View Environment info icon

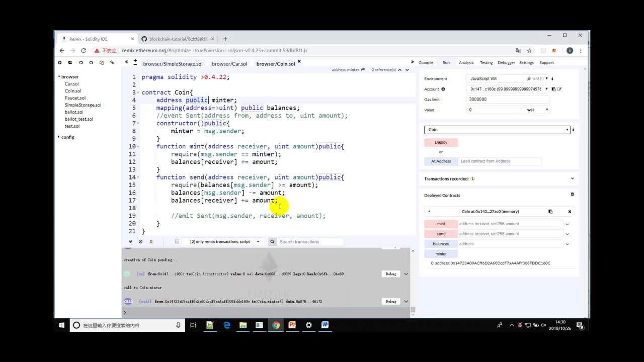coord(552,78)
